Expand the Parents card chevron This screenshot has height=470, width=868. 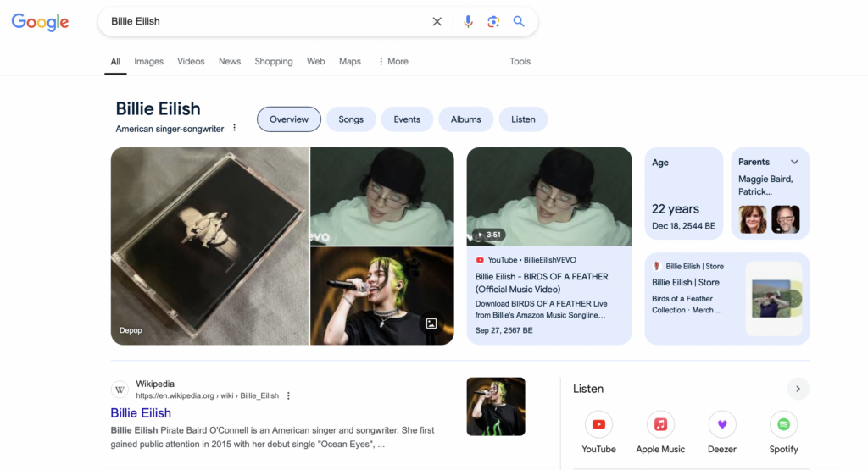point(794,162)
